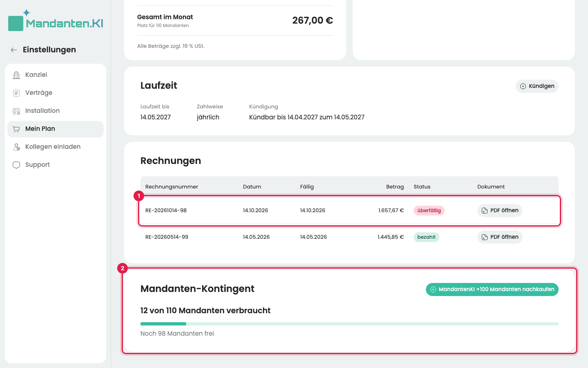588x368 pixels.
Task: Open PDF of the überfällig invoice
Action: point(500,211)
